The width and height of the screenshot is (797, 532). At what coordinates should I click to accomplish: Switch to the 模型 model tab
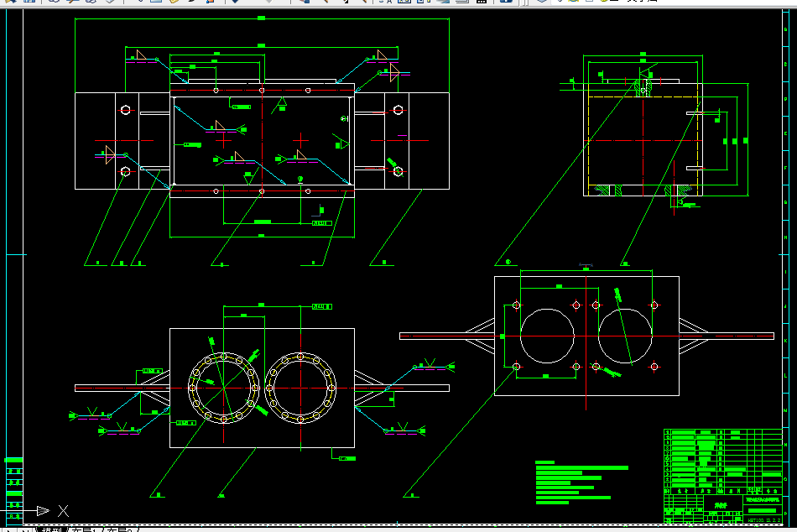51,529
